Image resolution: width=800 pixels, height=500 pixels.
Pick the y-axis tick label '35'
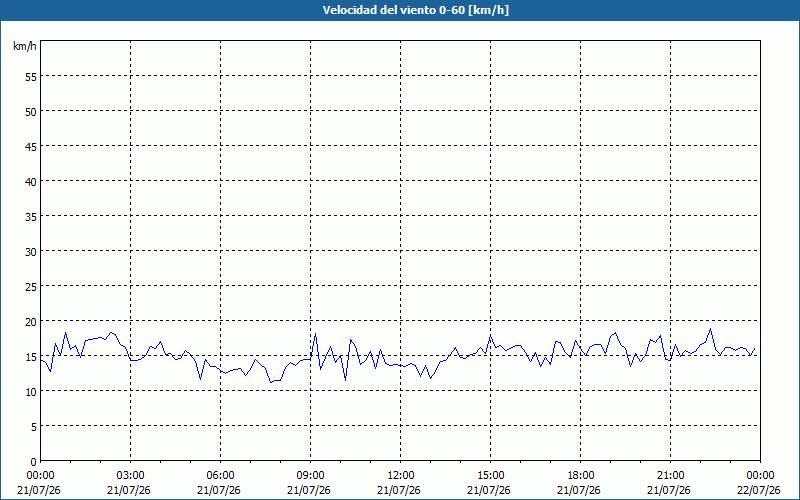(31, 217)
